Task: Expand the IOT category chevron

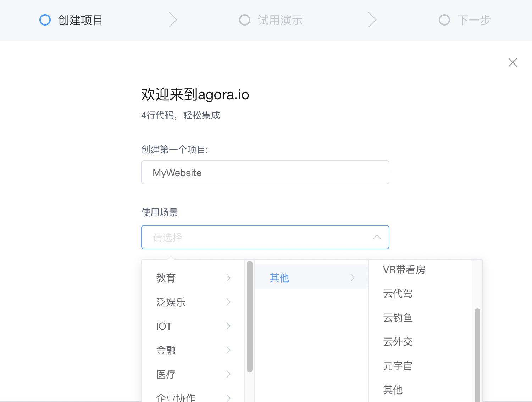Action: click(229, 326)
